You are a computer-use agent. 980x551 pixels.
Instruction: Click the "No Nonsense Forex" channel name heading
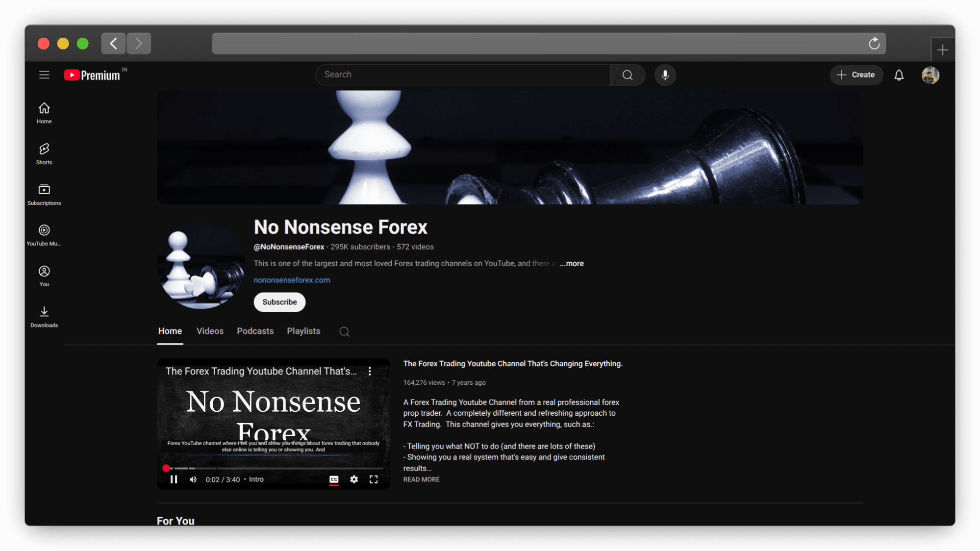pos(341,227)
